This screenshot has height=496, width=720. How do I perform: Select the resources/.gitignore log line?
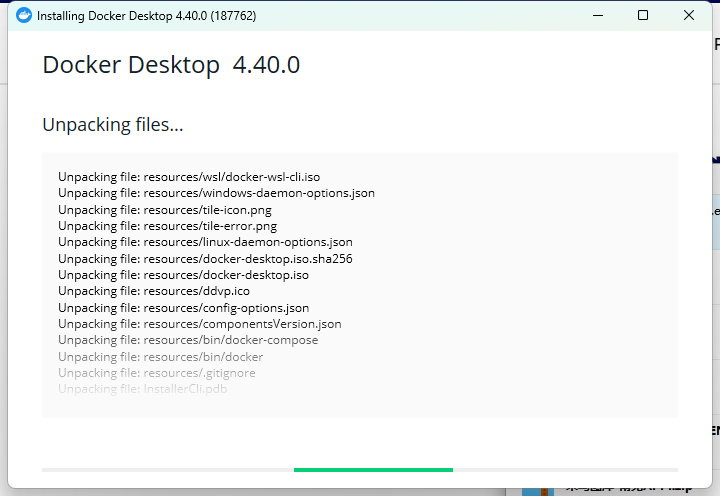click(x=157, y=373)
